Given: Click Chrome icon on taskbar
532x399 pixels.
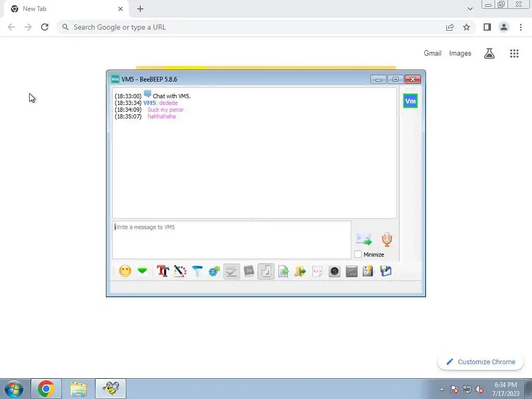Looking at the screenshot, I should click(x=46, y=389).
